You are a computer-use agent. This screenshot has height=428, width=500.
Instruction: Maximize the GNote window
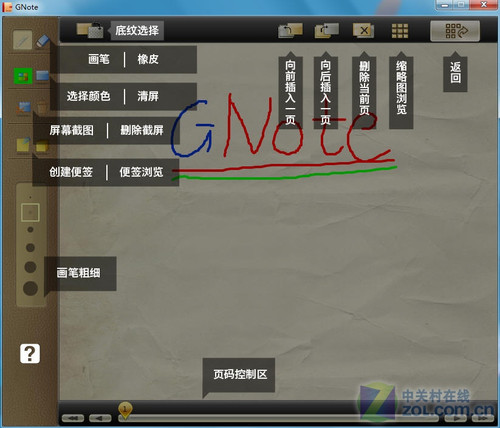pos(461,5)
